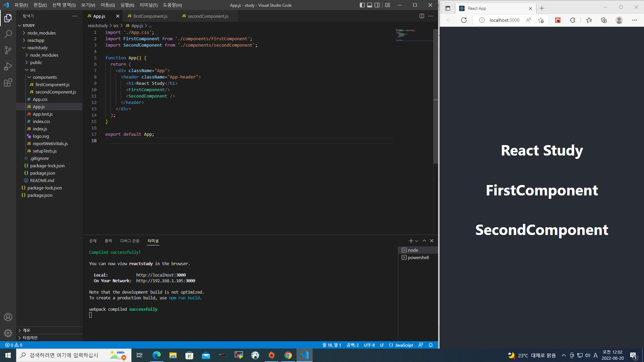Toggle the bottom panel layout button

[x=370, y=5]
